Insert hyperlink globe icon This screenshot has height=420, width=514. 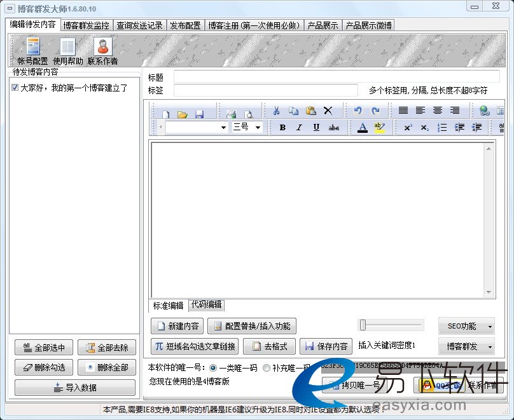pyautogui.click(x=484, y=111)
